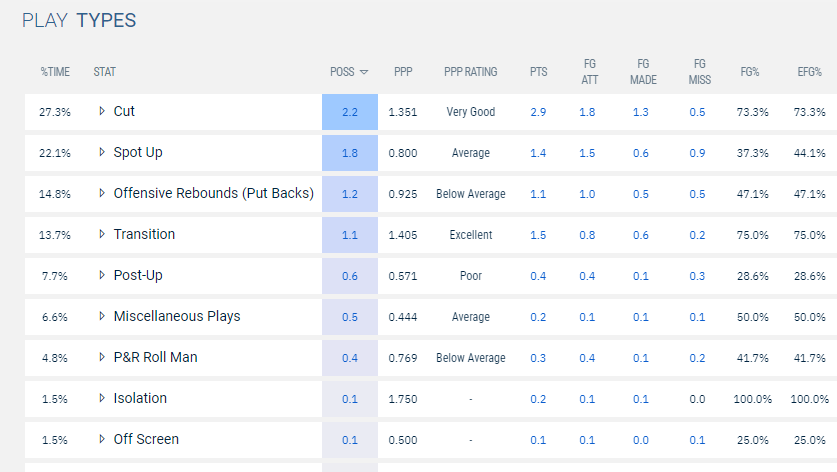Expand the Spot Up row
837x472 pixels.
[x=102, y=152]
